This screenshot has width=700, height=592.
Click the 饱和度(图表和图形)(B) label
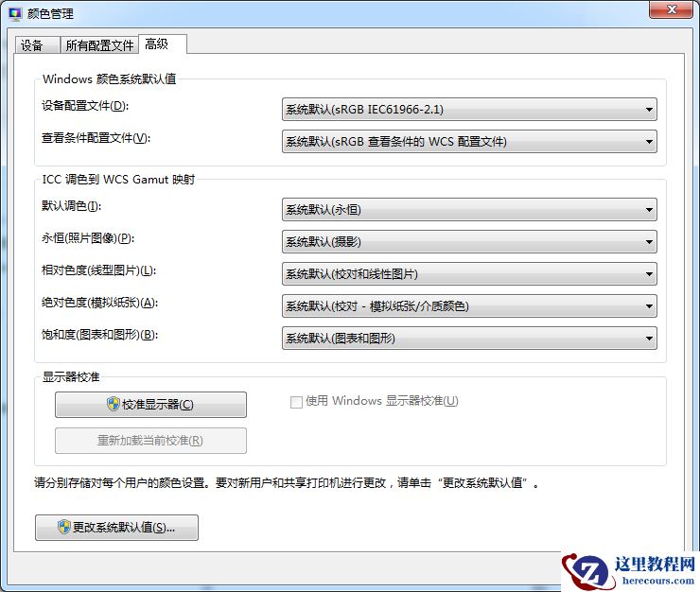pos(99,335)
